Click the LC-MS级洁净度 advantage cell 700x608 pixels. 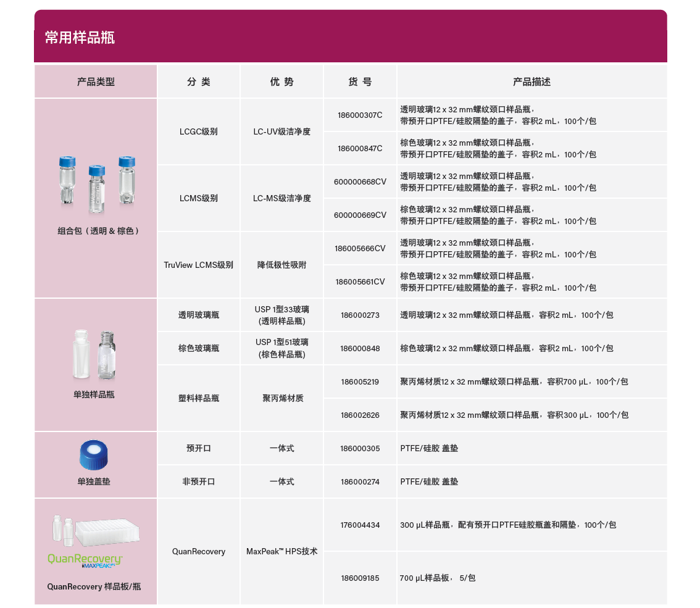coord(281,198)
